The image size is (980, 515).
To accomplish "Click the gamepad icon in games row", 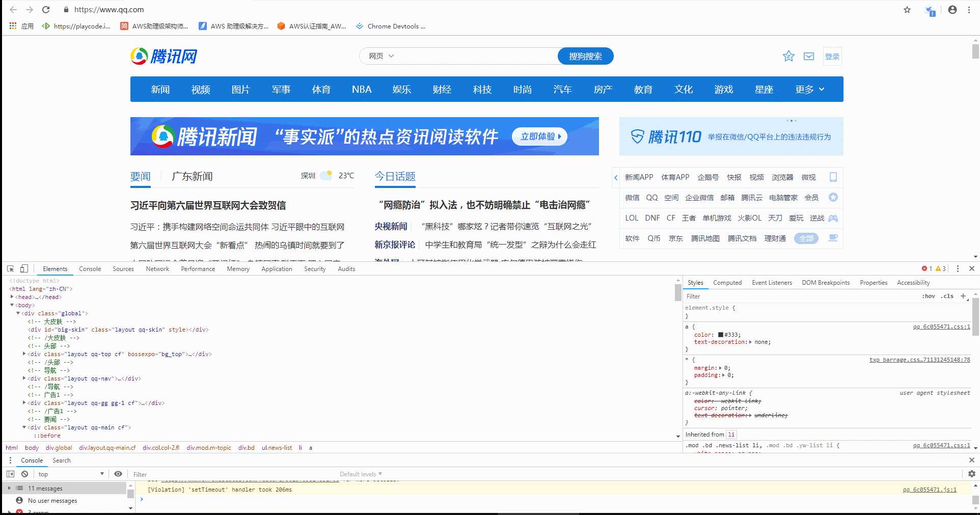I will (x=833, y=218).
